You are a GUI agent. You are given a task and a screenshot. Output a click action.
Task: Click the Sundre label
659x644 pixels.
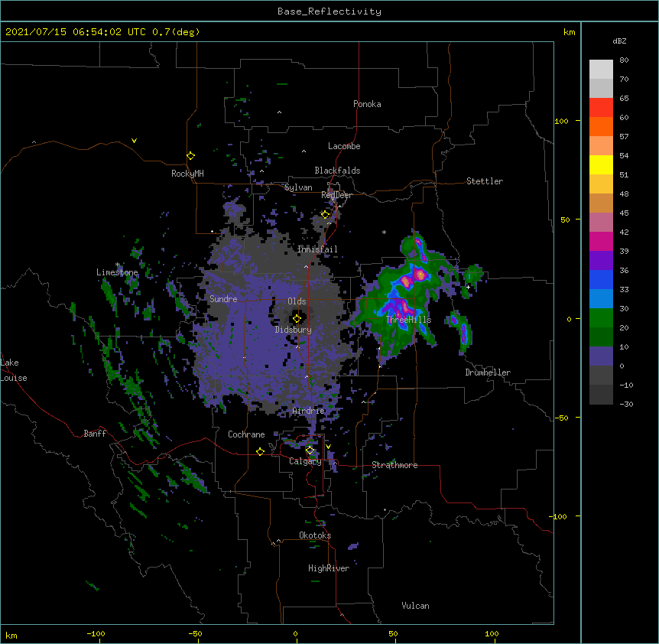(x=223, y=299)
